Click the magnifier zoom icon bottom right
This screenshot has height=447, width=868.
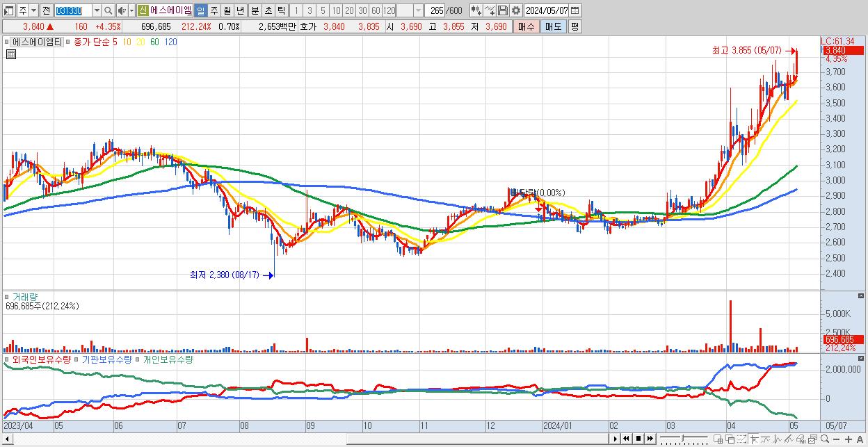(825, 439)
